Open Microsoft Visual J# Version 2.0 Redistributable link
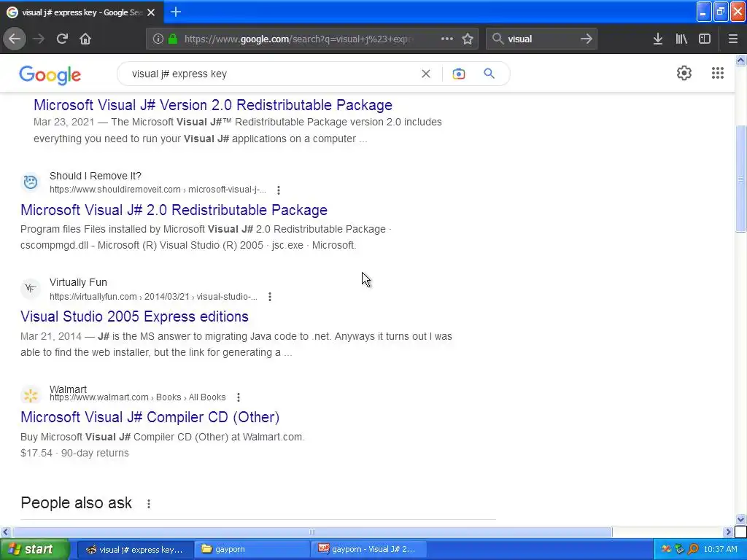 coord(213,105)
